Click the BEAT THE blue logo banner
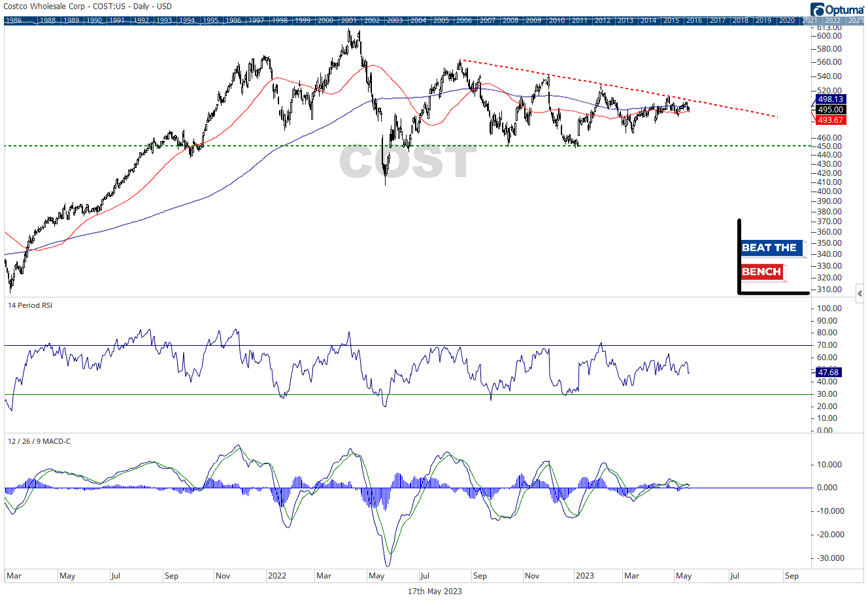 pos(771,248)
